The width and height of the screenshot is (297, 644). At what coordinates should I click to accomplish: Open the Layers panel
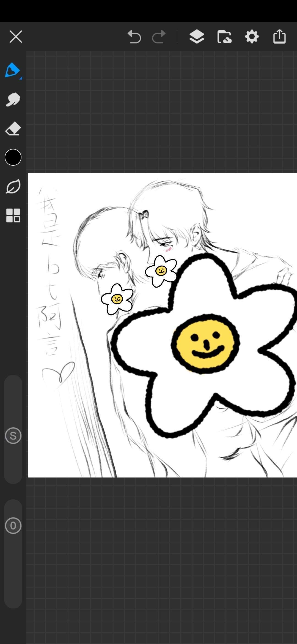click(197, 37)
